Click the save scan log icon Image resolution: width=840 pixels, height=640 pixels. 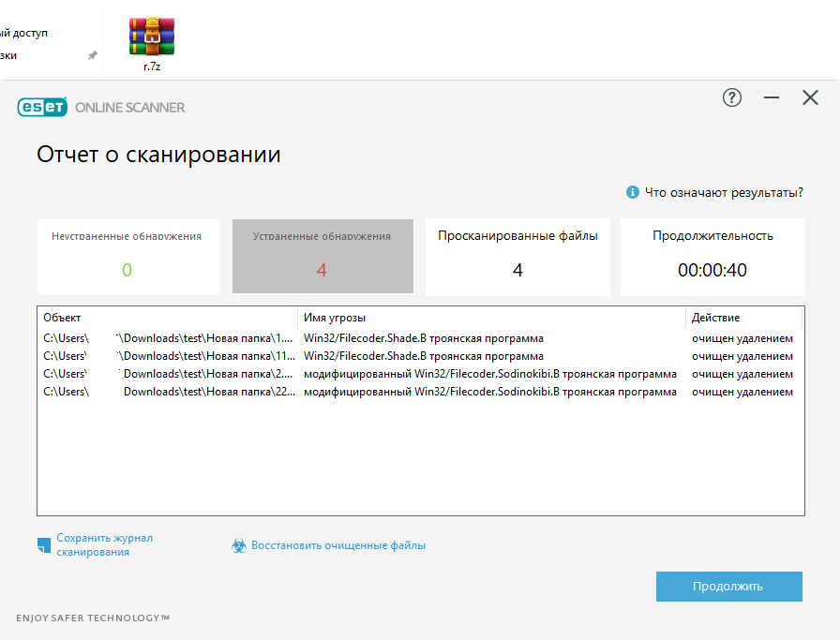(44, 545)
